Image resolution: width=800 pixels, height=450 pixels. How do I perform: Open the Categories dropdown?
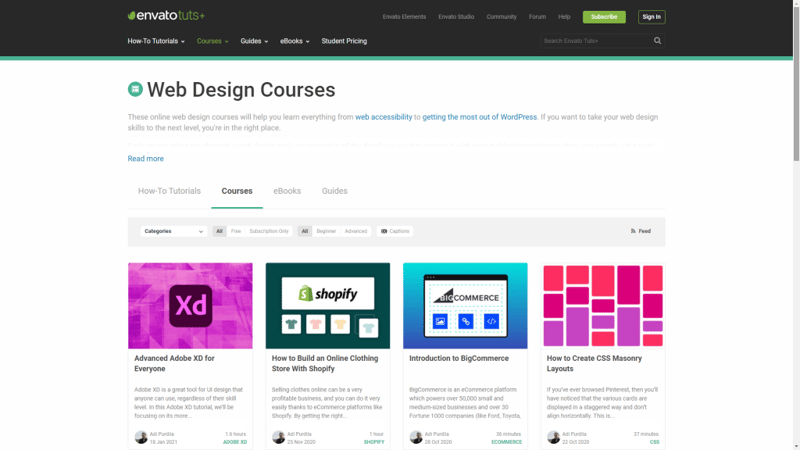click(174, 231)
